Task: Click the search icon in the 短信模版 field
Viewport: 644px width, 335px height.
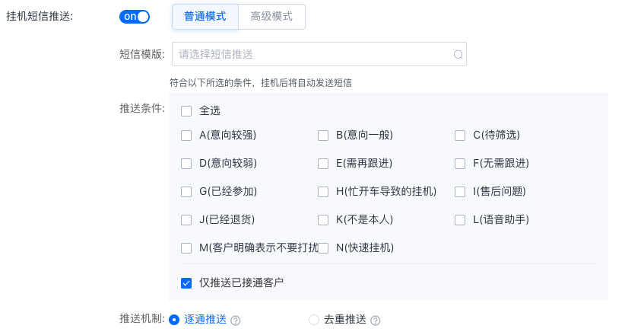Action: (458, 54)
